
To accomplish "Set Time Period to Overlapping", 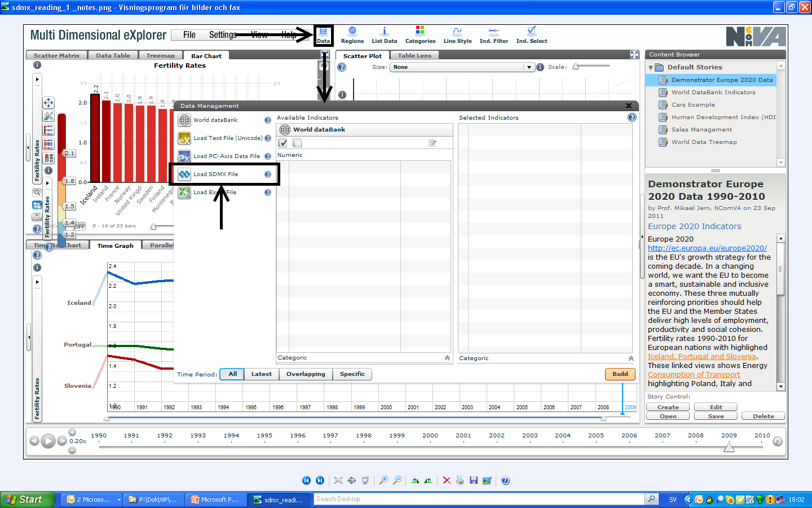I will [306, 374].
